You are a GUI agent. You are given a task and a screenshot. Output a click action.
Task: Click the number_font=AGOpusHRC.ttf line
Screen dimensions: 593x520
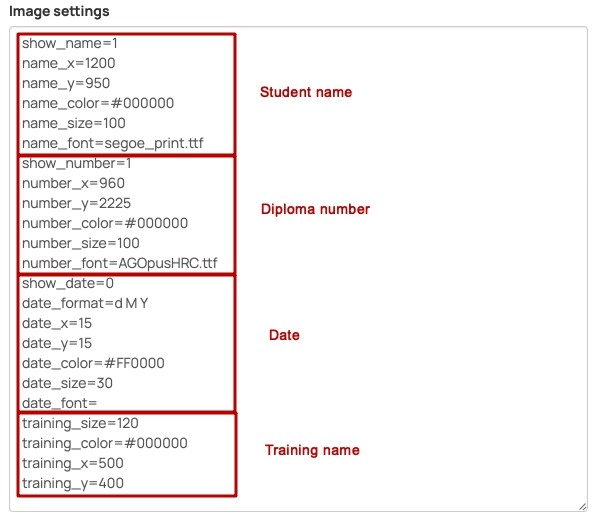click(120, 263)
